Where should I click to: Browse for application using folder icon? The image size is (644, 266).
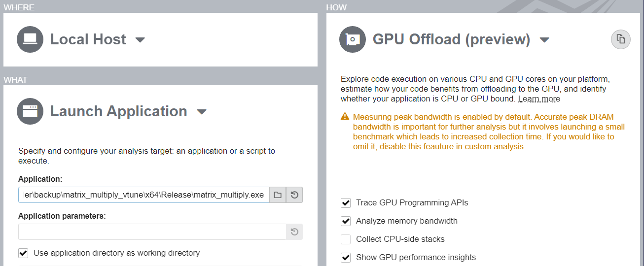tap(278, 195)
